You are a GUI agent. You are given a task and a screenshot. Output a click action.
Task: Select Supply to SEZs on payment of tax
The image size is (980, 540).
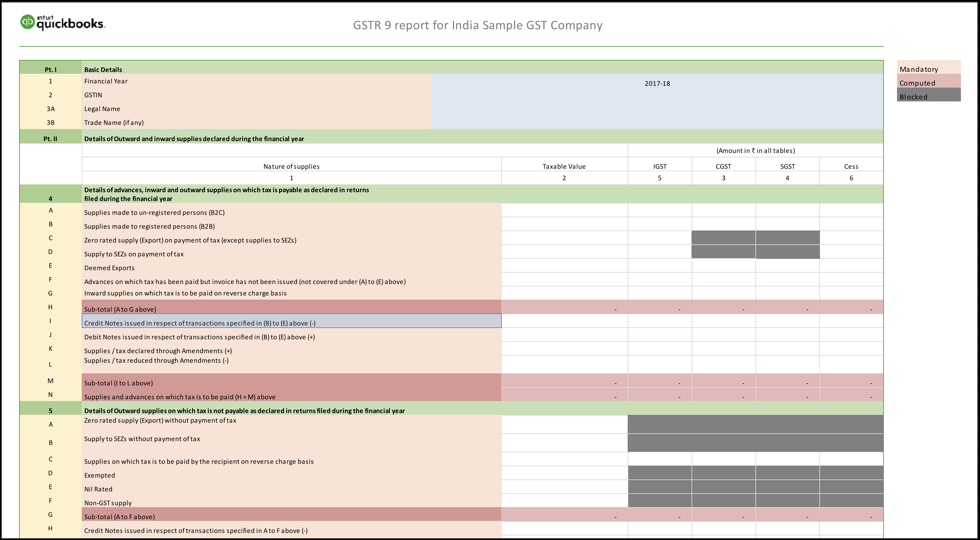pyautogui.click(x=291, y=252)
